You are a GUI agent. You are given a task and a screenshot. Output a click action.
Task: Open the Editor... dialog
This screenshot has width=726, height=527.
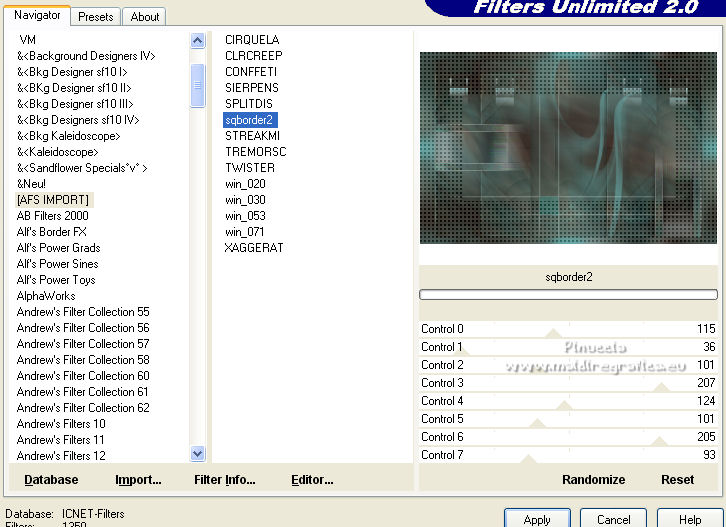[x=312, y=480]
